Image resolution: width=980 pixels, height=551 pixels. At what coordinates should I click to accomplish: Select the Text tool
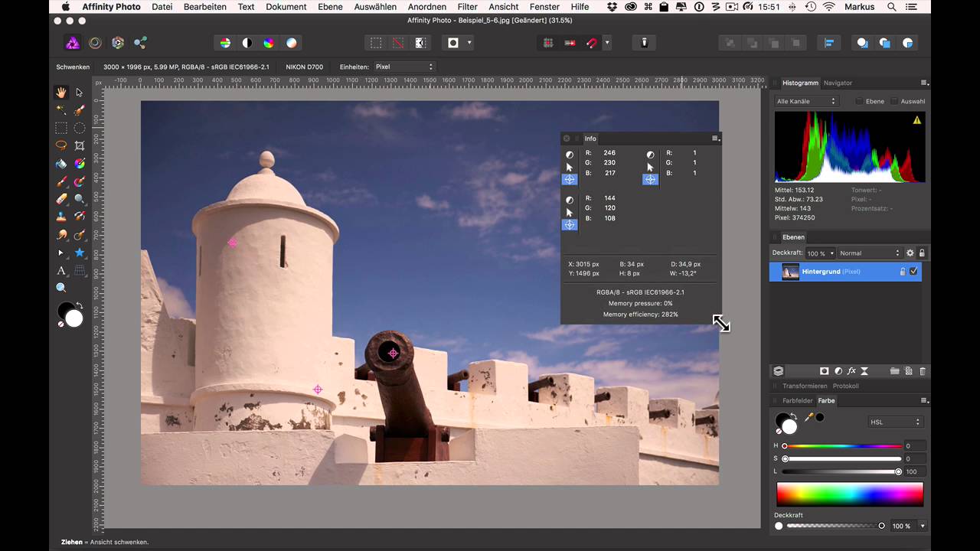(x=61, y=270)
